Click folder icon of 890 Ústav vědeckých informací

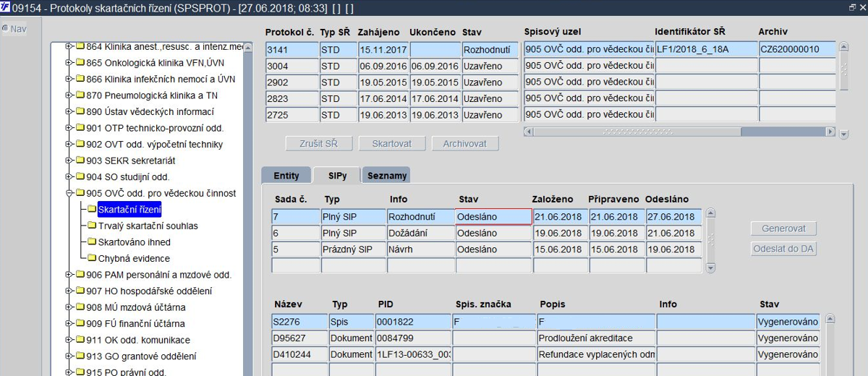(x=80, y=111)
